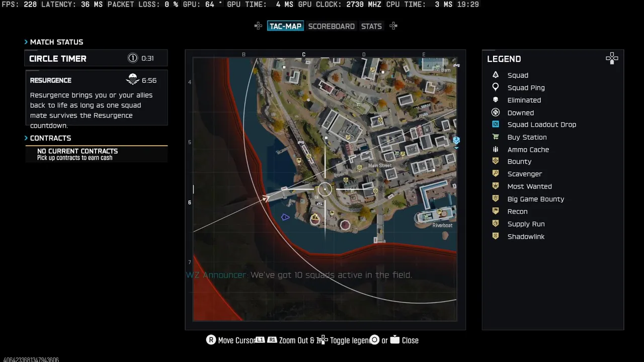Click the Most Wanted legend icon
The width and height of the screenshot is (644, 362).
pos(496,186)
